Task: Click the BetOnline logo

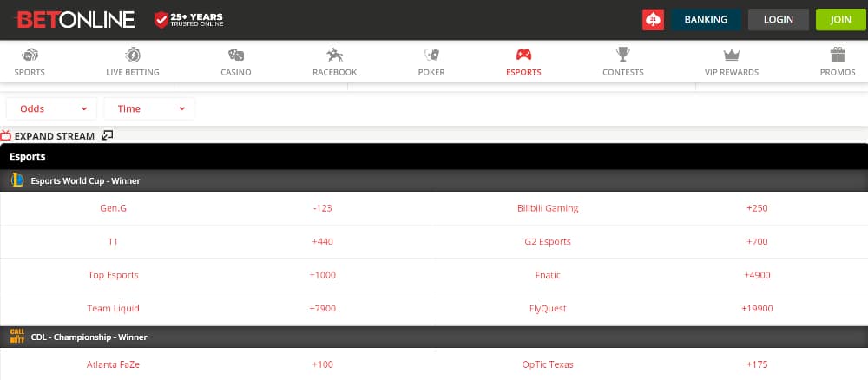Action: point(76,20)
